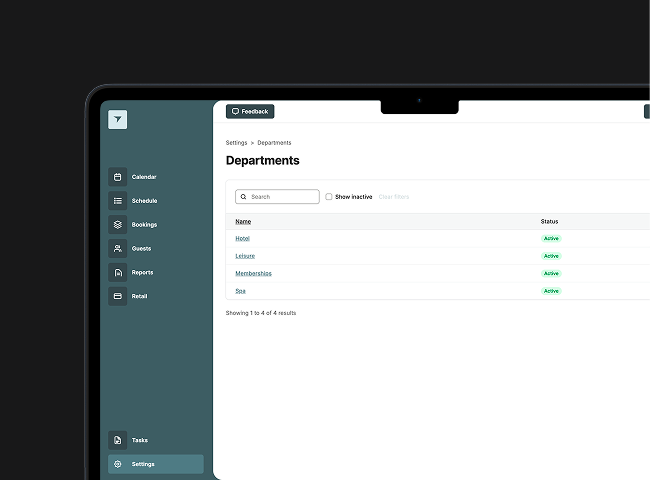Open the Tasks file icon

117,440
